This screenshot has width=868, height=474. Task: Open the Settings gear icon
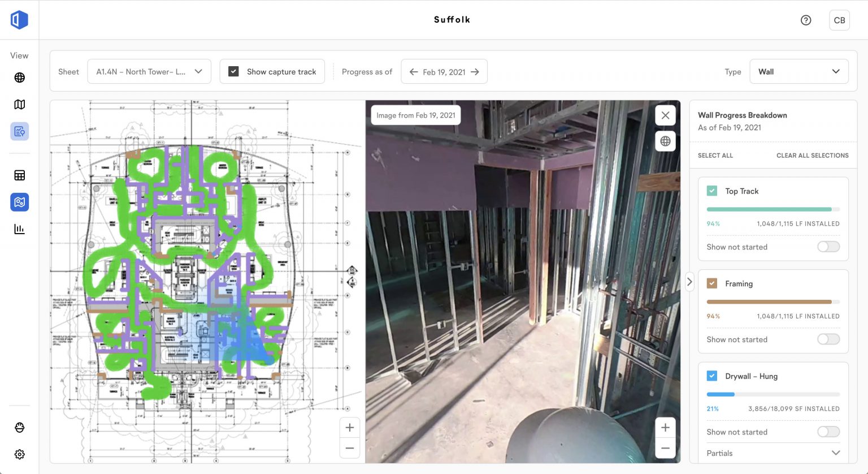tap(19, 454)
